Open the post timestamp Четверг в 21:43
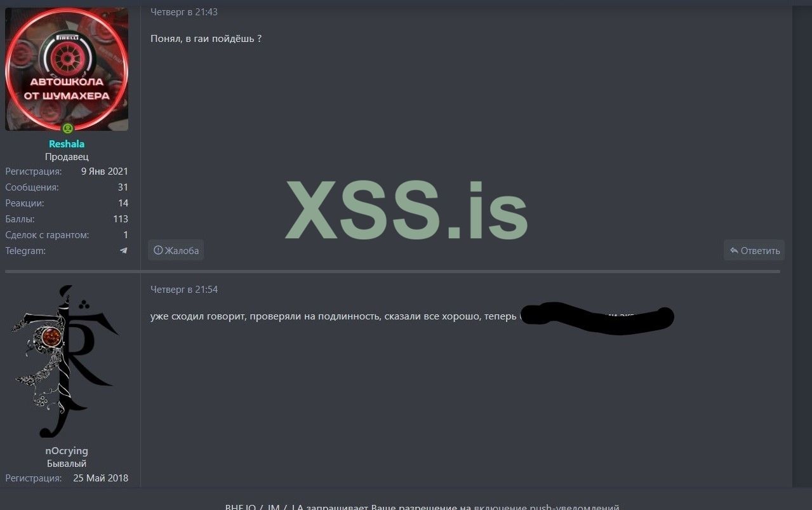Viewport: 812px width, 510px height. click(x=184, y=11)
